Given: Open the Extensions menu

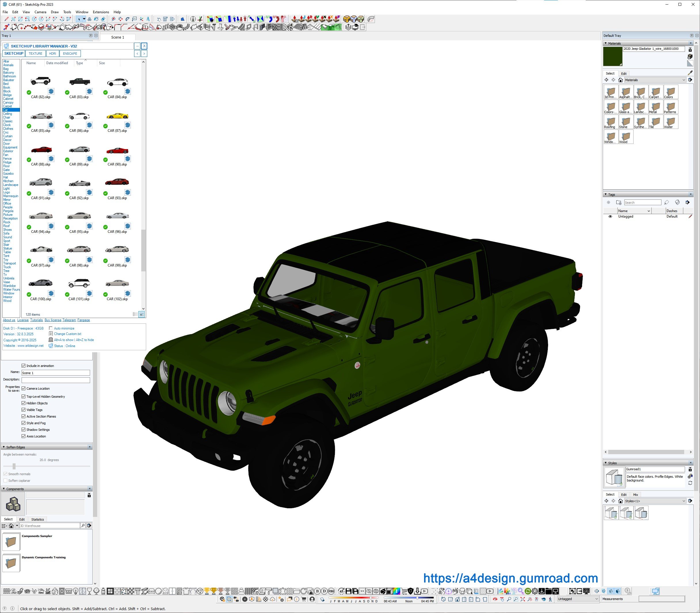Looking at the screenshot, I should [x=101, y=12].
